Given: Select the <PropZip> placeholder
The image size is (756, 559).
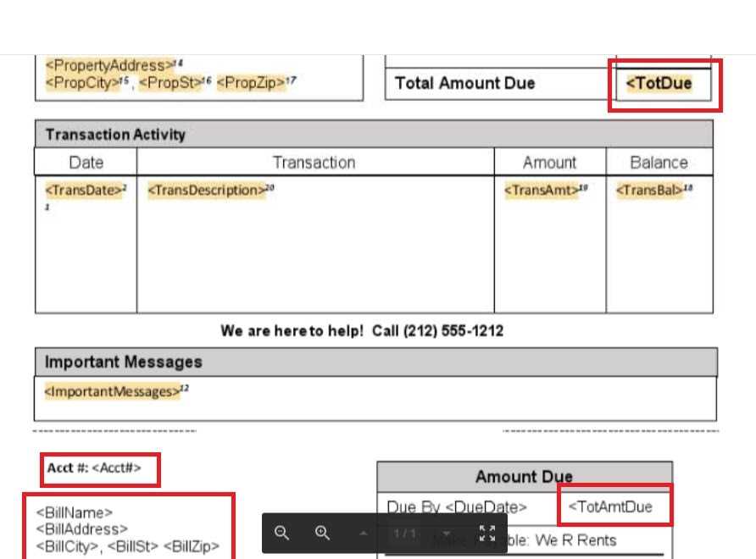Looking at the screenshot, I should point(251,83).
